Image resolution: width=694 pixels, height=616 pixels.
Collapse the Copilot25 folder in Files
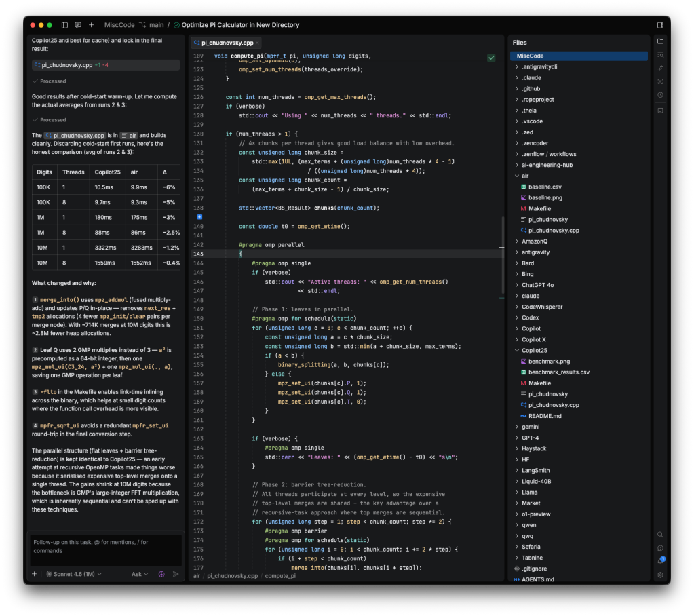(x=517, y=351)
